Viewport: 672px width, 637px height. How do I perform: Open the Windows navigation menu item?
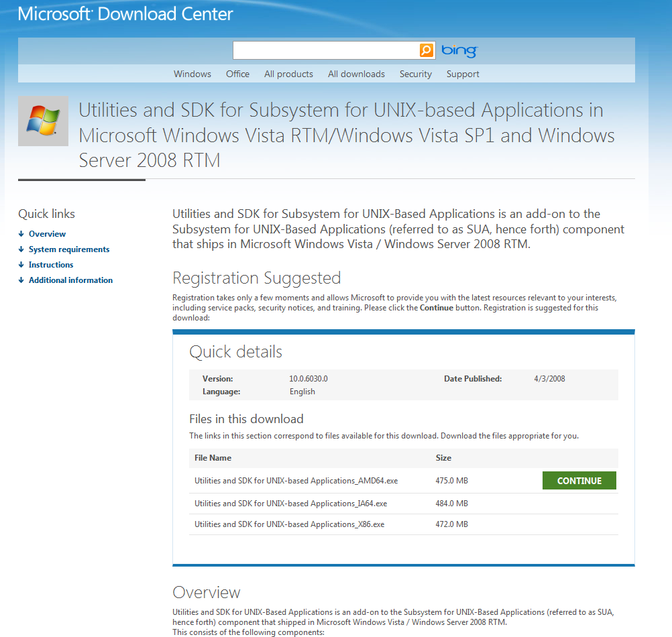point(192,74)
